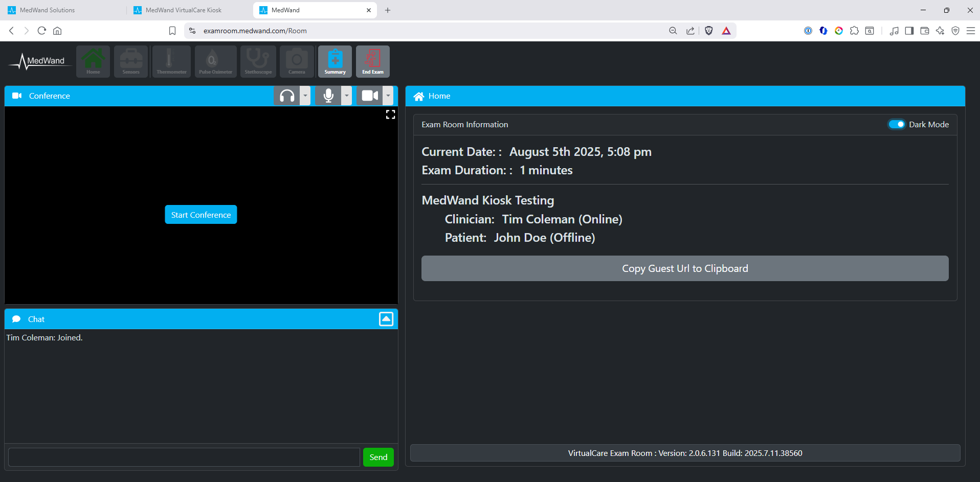Image resolution: width=980 pixels, height=482 pixels.
Task: Go to browser home page
Action: pyautogui.click(x=57, y=31)
